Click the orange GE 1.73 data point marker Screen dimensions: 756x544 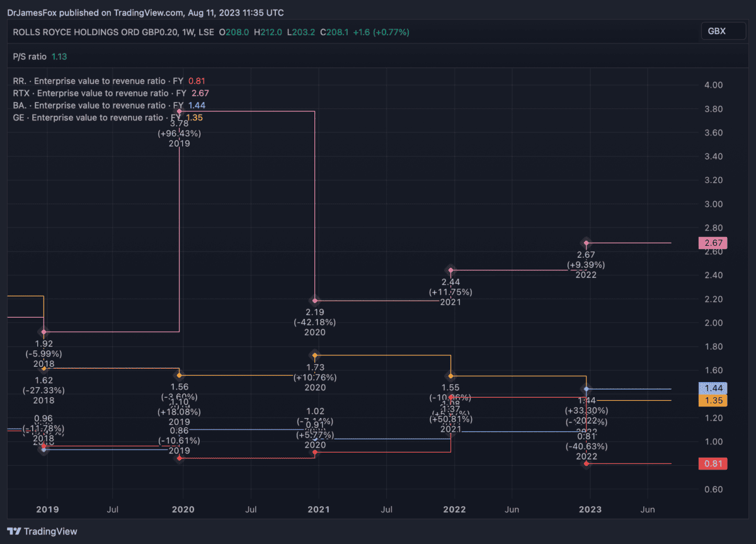click(x=315, y=356)
